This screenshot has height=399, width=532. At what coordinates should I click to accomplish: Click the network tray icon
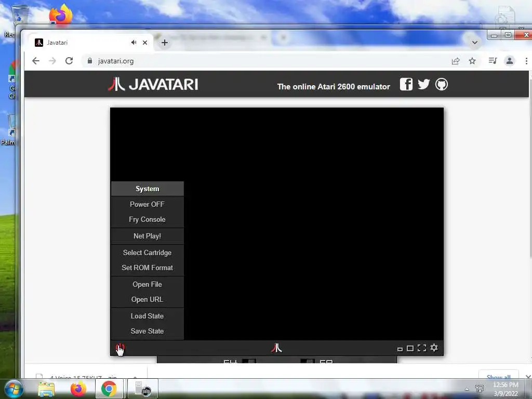[x=480, y=389]
